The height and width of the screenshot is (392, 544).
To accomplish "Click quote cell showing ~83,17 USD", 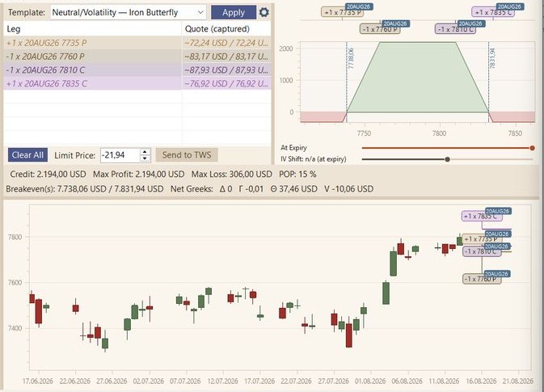I will click(x=226, y=57).
